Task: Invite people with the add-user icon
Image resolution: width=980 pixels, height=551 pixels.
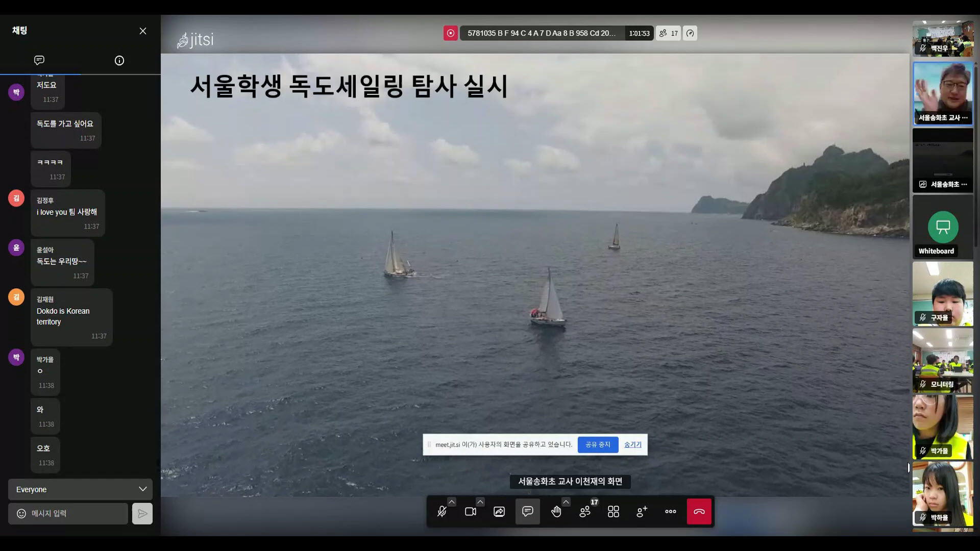Action: pyautogui.click(x=642, y=512)
